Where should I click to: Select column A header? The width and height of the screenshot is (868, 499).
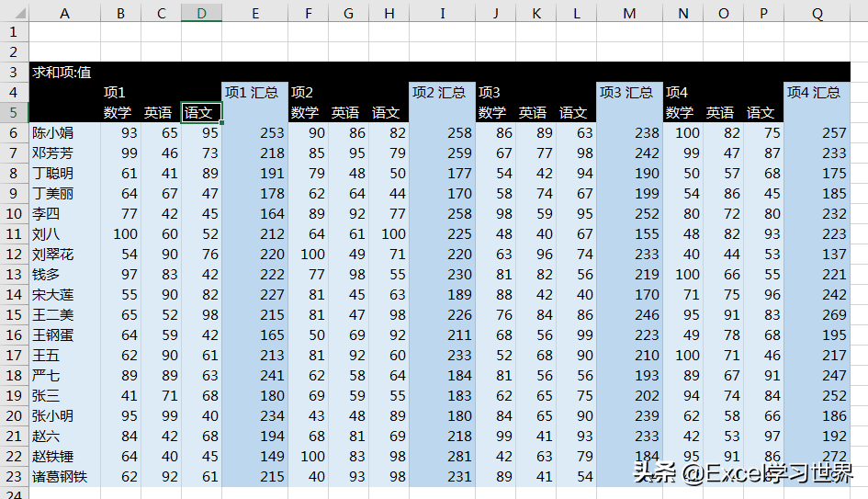(x=65, y=13)
